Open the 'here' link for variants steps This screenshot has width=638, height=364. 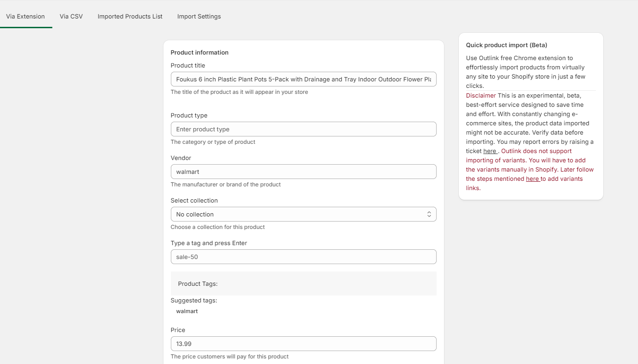pos(533,179)
